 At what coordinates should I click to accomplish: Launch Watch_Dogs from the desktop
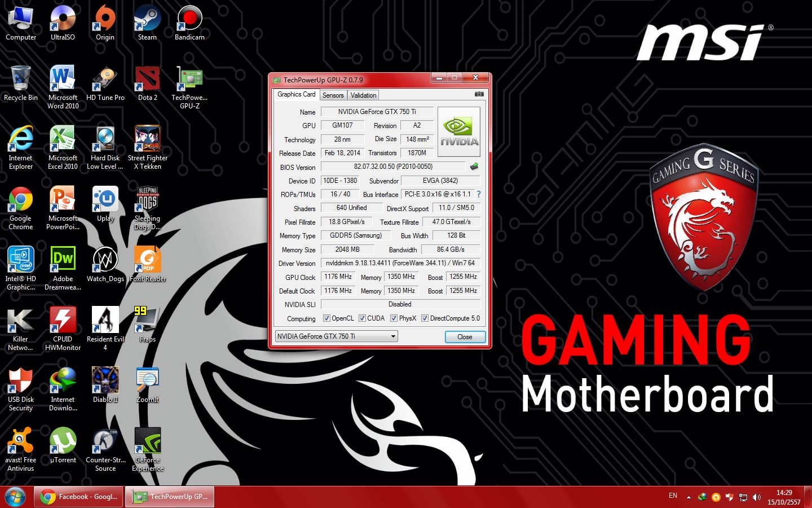(105, 264)
